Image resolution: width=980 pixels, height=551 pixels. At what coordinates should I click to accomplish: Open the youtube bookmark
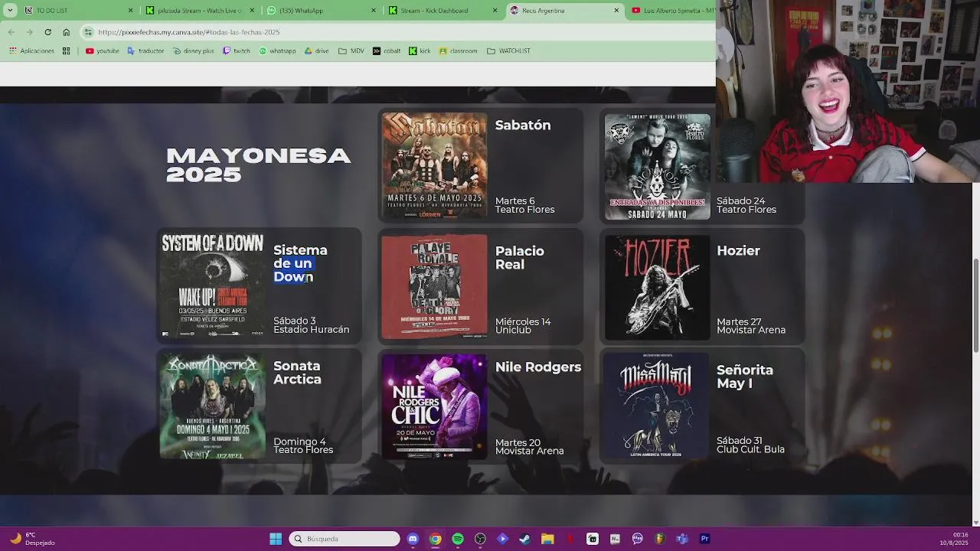pos(103,51)
